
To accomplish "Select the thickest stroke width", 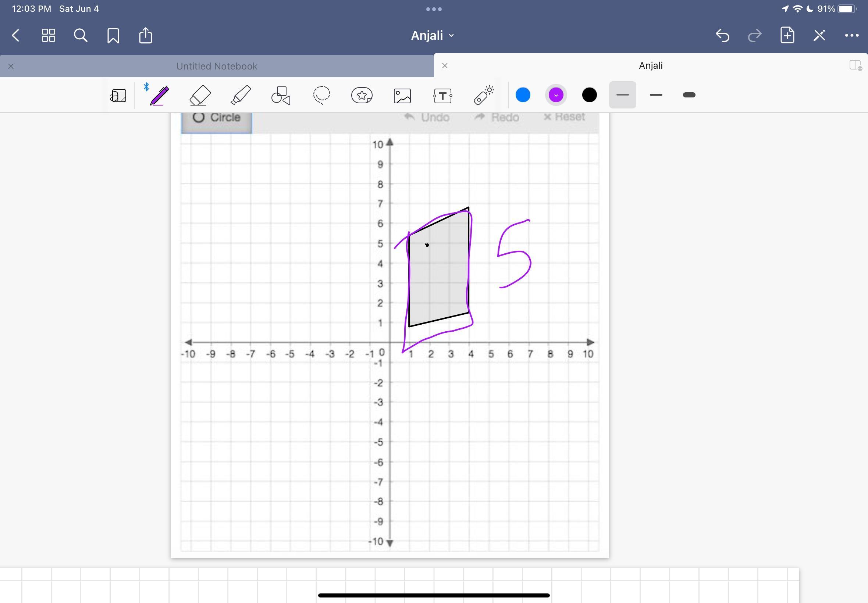I will click(689, 95).
